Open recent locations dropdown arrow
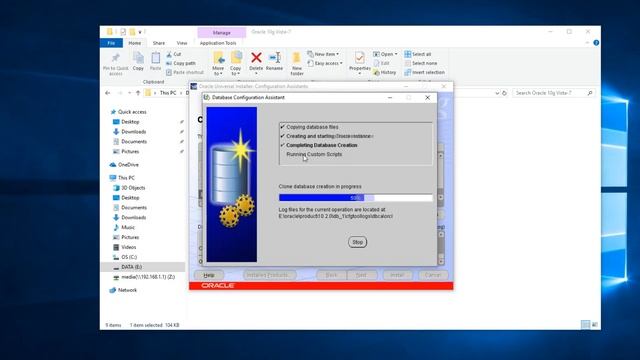 tap(129, 93)
